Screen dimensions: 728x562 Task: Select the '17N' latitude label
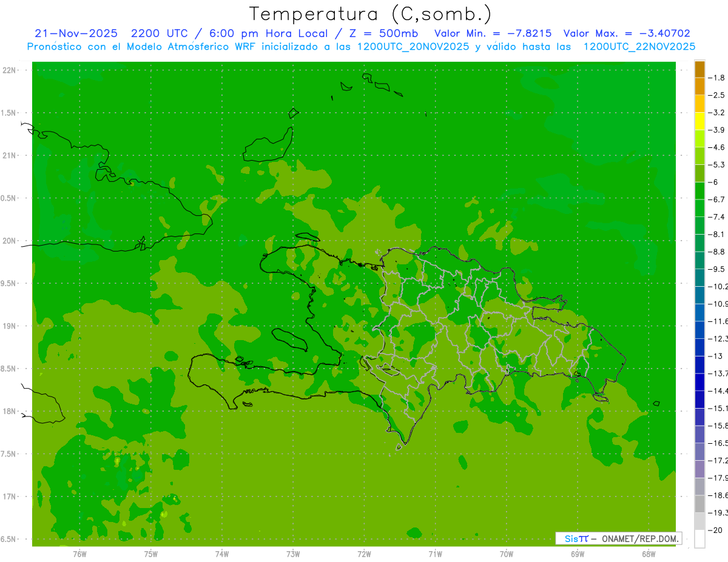[x=9, y=497]
